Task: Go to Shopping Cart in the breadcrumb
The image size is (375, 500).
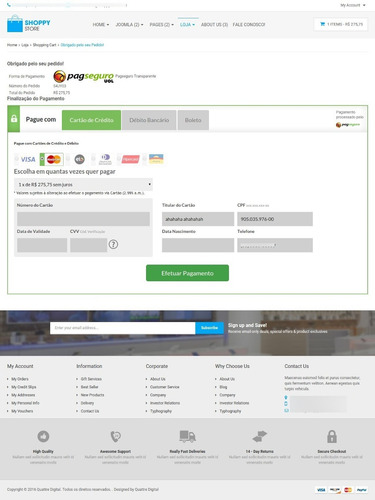Action: [x=44, y=45]
